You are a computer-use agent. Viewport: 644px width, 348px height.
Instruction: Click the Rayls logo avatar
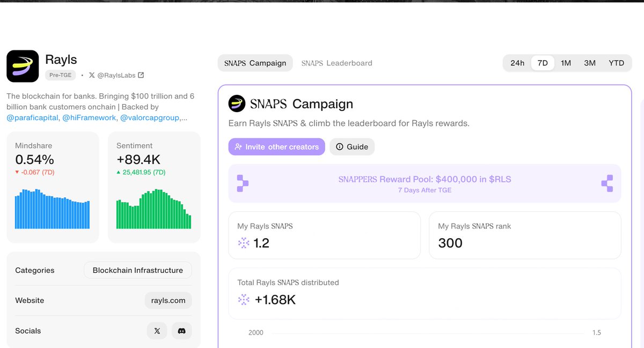[23, 66]
